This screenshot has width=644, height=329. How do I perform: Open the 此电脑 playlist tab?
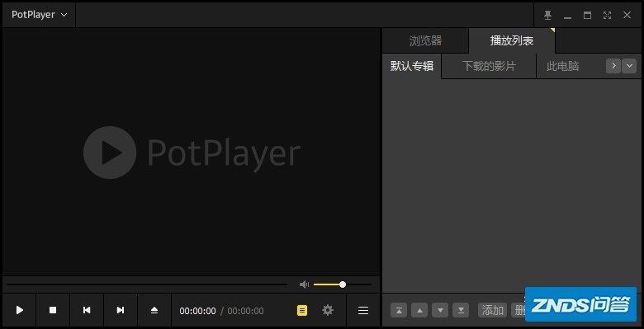(x=563, y=66)
